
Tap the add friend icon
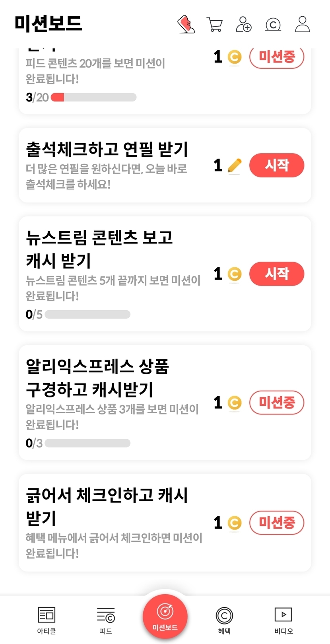pos(243,24)
